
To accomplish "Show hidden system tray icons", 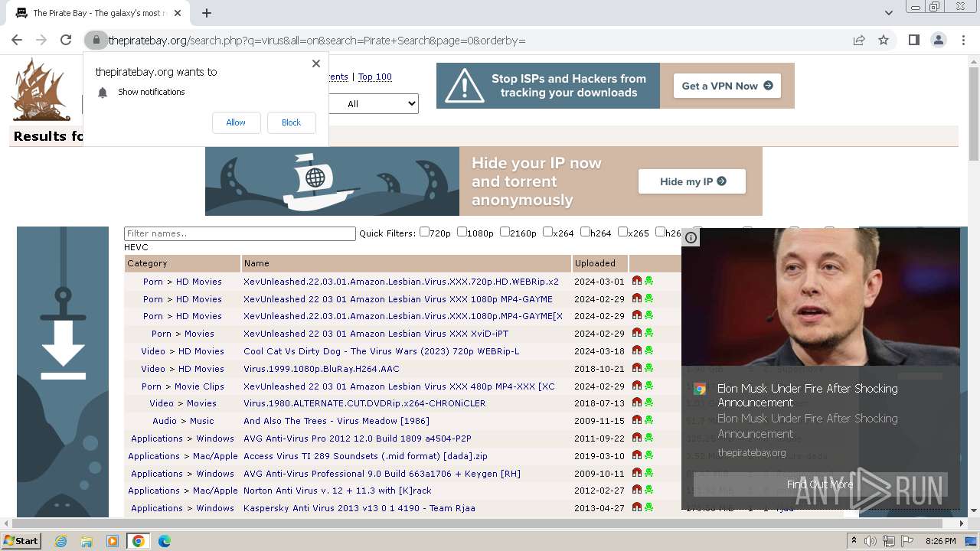I will click(x=854, y=541).
